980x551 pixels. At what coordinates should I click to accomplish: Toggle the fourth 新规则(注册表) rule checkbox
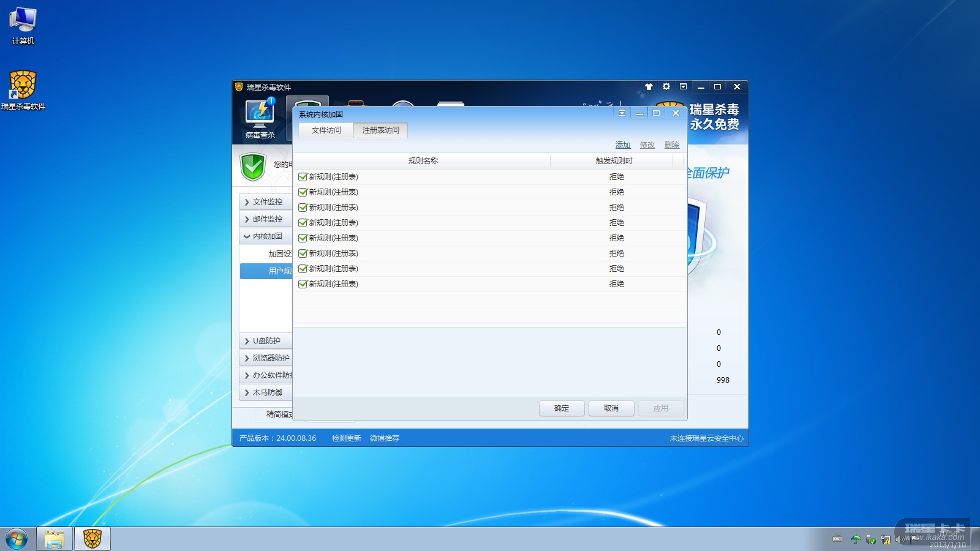303,223
